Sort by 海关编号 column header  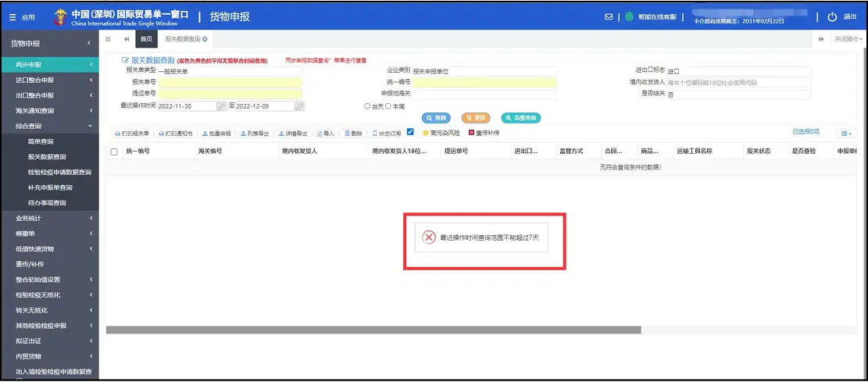[210, 151]
